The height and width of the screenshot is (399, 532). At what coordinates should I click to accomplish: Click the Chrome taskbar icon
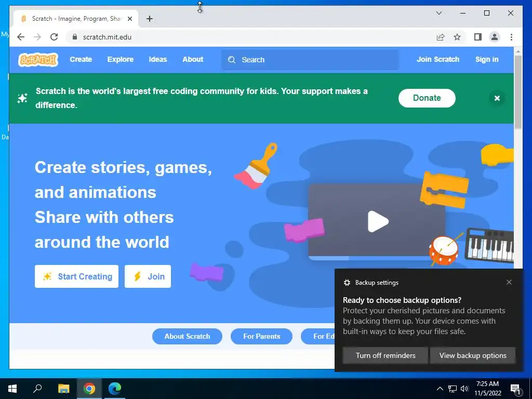[89, 389]
